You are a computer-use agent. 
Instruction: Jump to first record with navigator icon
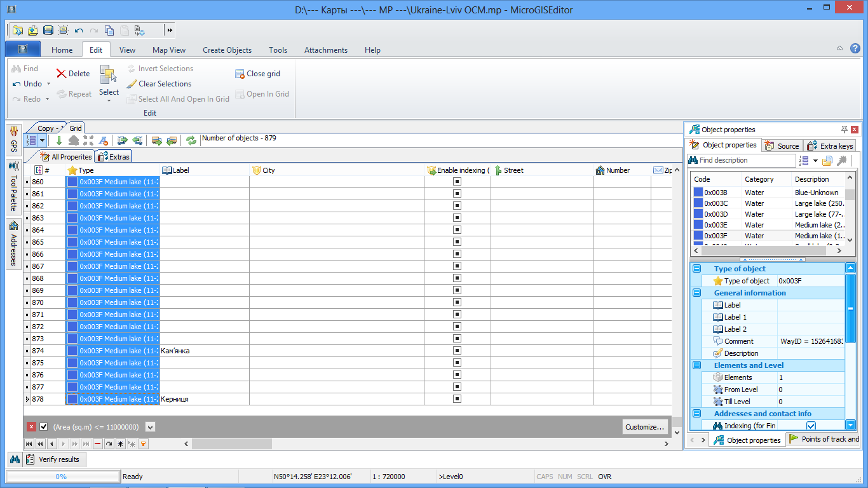point(29,444)
